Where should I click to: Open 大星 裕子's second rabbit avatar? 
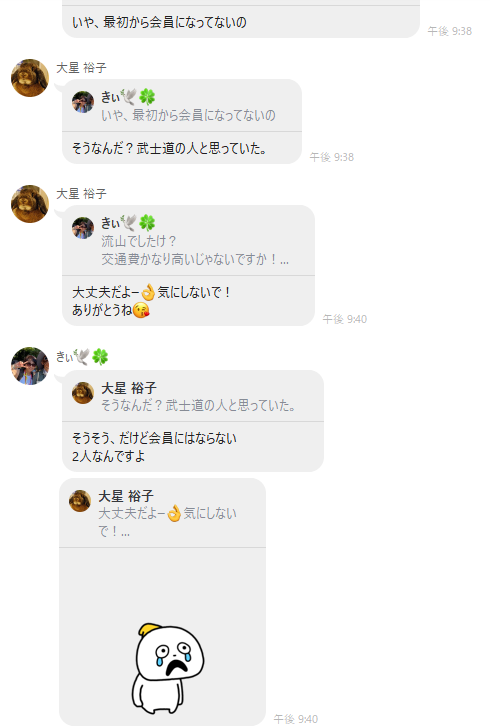[x=30, y=204]
